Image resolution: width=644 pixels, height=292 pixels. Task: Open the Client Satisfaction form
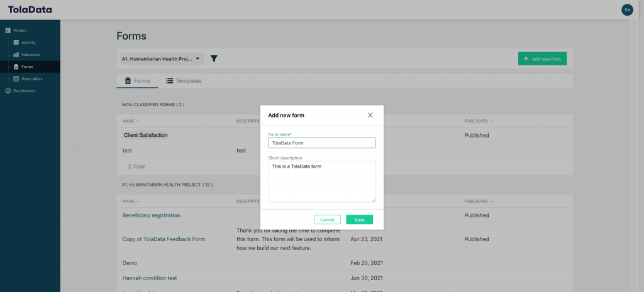pos(145,135)
